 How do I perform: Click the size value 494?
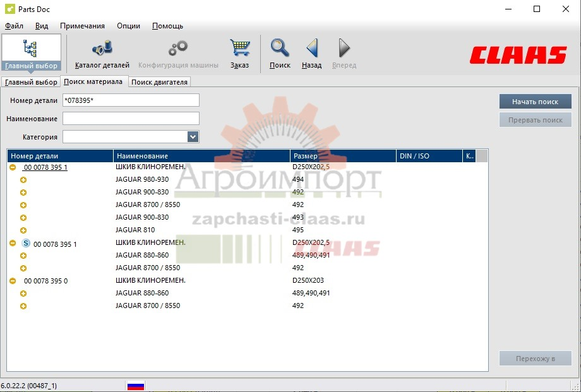[298, 179]
